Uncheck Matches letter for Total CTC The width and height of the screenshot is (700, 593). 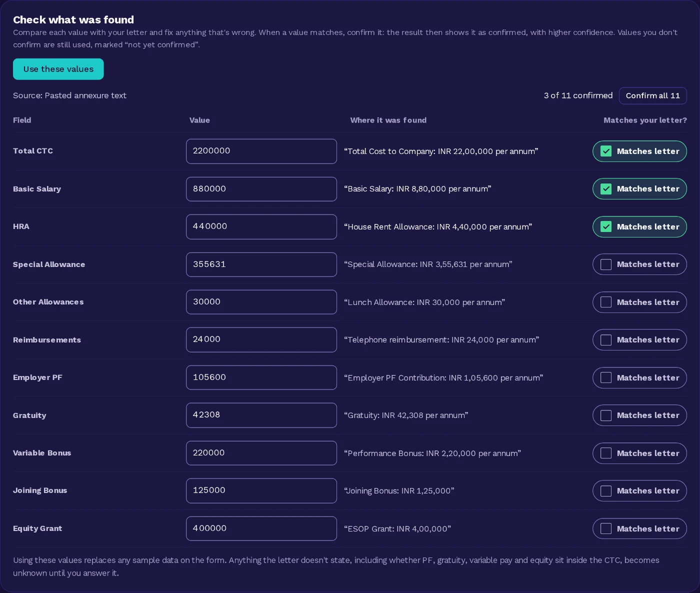tap(639, 151)
